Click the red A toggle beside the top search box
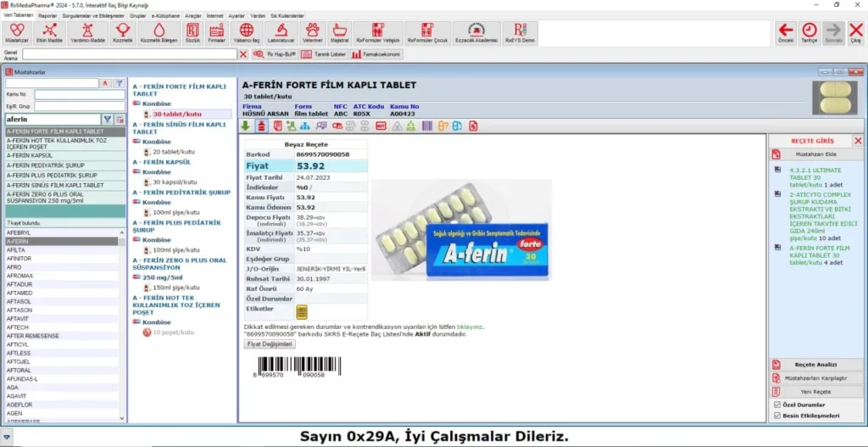This screenshot has height=447, width=868. coord(106,83)
